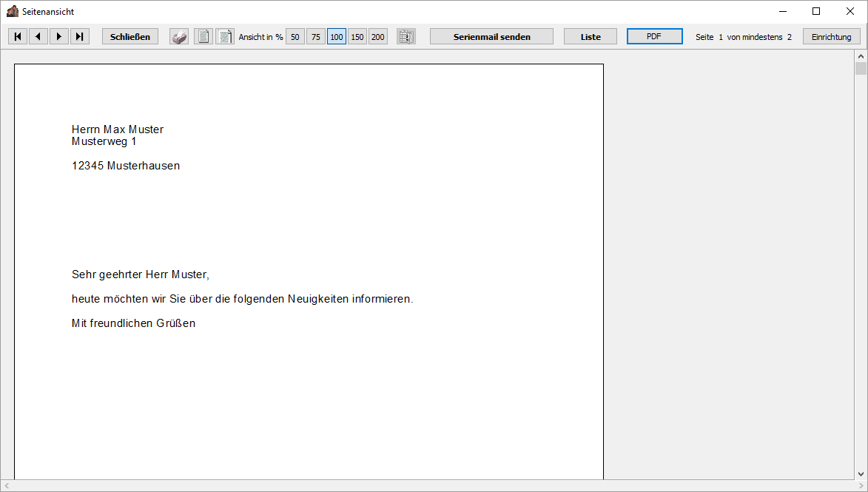Switch view to 150 percent

click(x=357, y=36)
